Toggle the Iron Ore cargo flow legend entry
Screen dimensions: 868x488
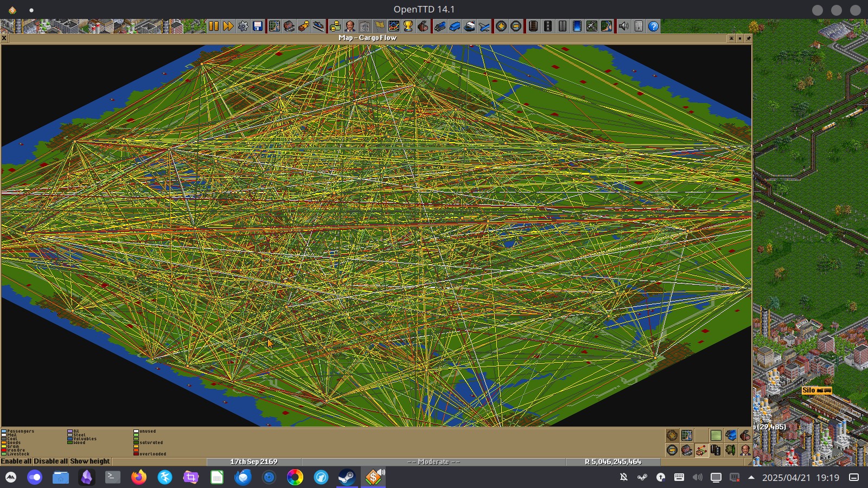coord(16,450)
